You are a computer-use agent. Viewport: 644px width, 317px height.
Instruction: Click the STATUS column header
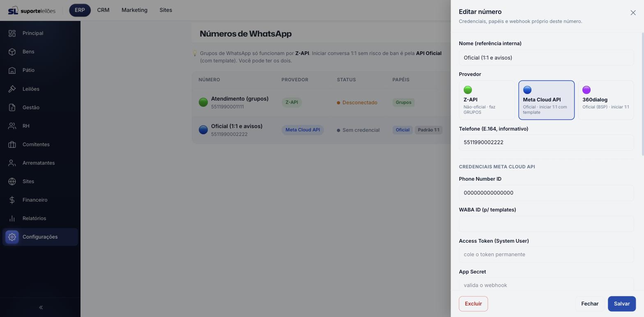coord(346,80)
